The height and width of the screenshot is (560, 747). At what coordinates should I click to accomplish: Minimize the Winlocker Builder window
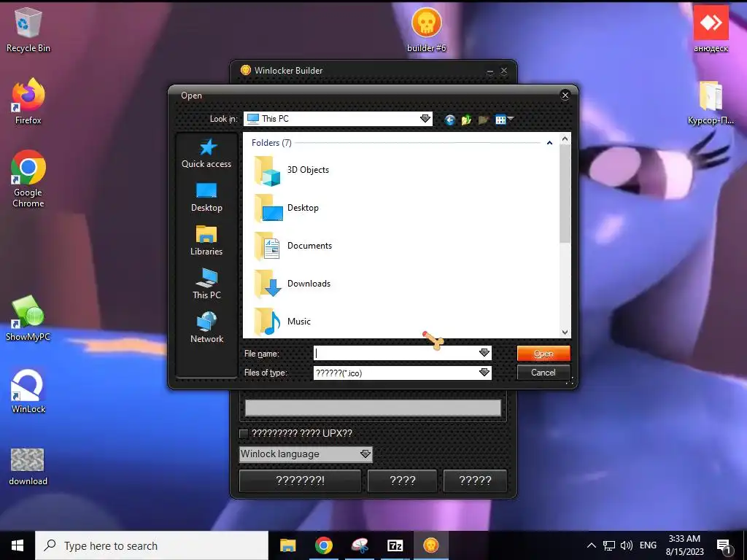point(489,71)
